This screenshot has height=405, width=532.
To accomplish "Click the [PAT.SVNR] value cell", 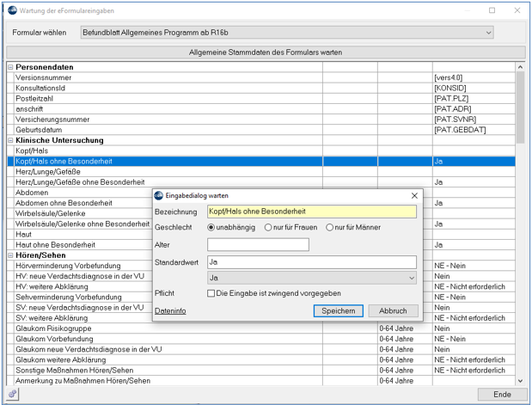I will pos(474,120).
